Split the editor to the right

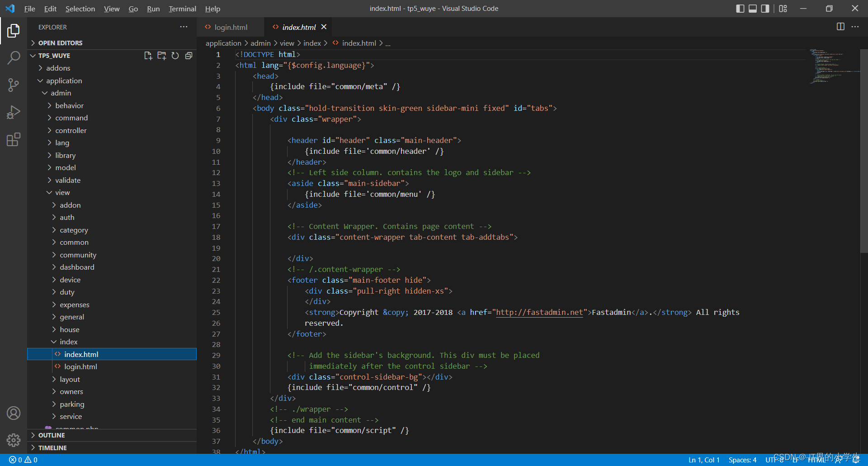pyautogui.click(x=840, y=27)
